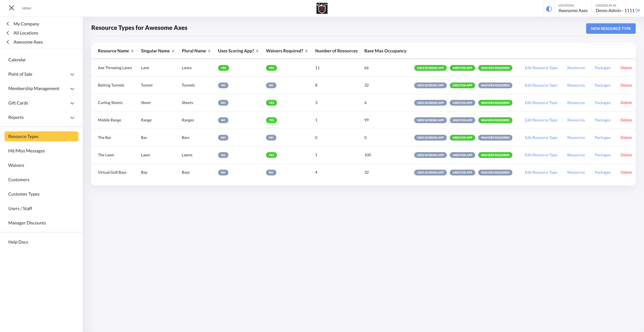Click the Awesome Axes shield logo
The height and width of the screenshot is (332, 644).
point(322,8)
